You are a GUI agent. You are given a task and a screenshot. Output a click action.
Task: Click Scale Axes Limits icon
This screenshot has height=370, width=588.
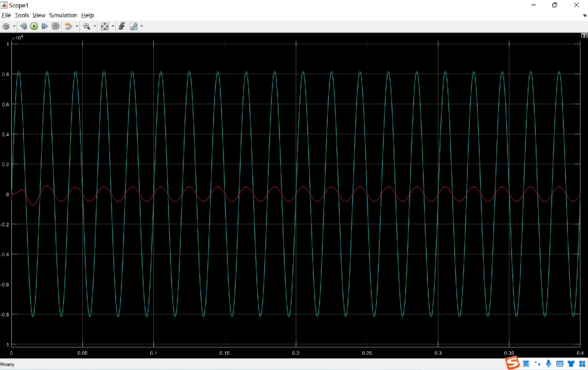pyautogui.click(x=105, y=26)
